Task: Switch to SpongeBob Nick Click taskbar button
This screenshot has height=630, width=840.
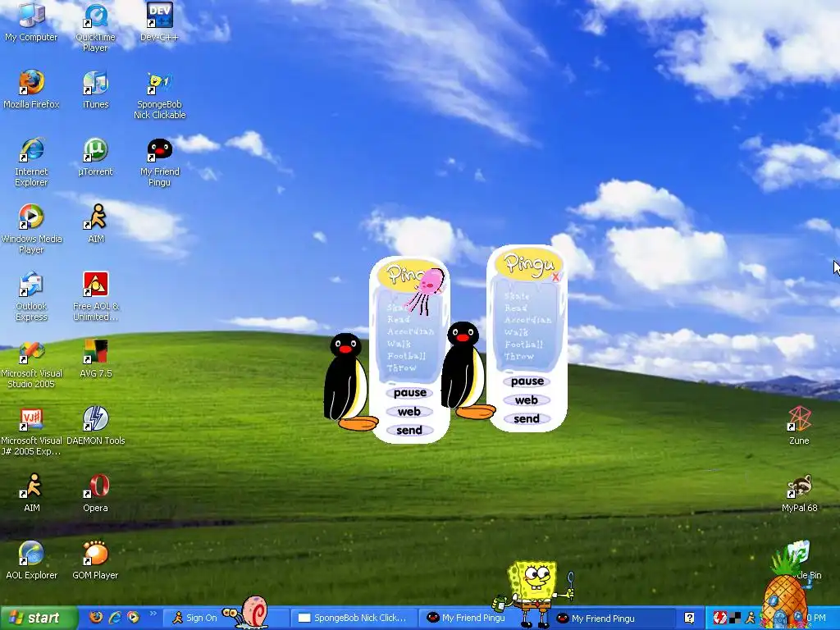Action: coord(354,618)
